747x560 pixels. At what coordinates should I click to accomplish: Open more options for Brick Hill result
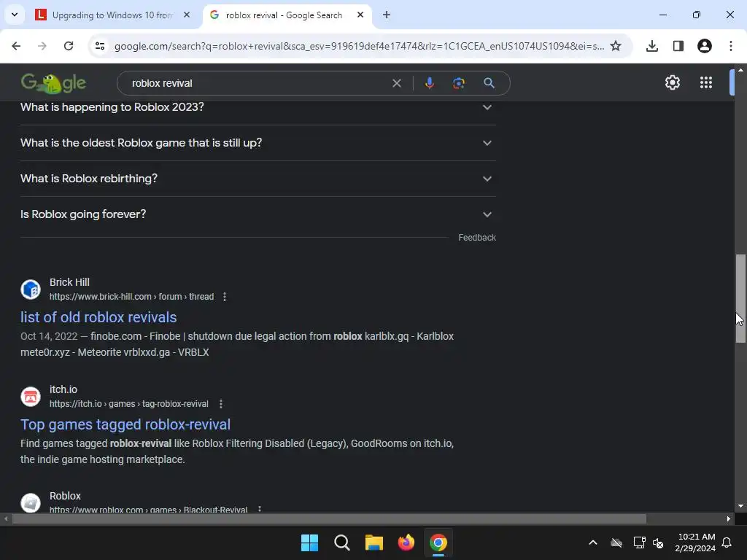[225, 297]
